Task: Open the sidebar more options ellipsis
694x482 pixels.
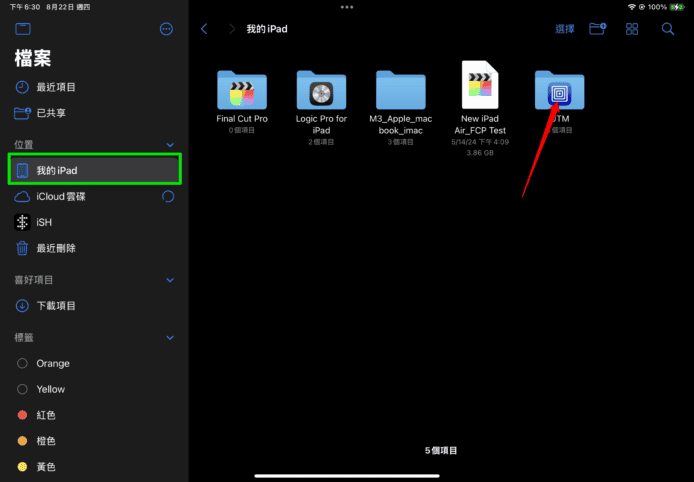Action: click(166, 30)
